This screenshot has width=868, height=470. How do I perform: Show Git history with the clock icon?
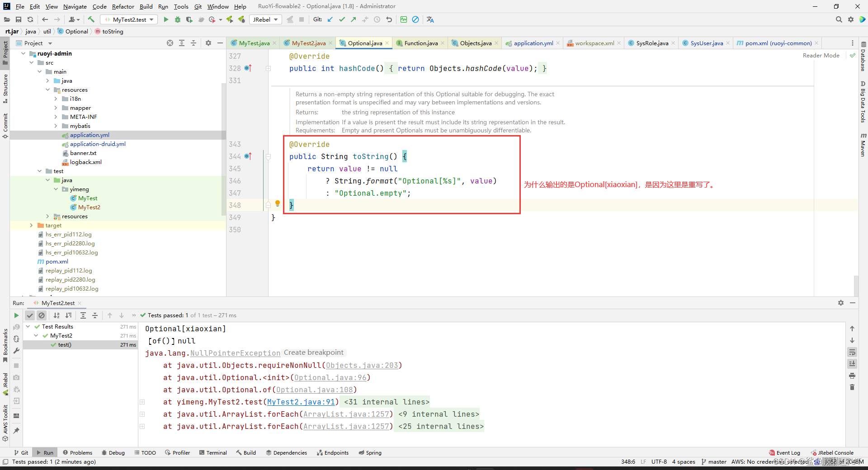(x=377, y=19)
